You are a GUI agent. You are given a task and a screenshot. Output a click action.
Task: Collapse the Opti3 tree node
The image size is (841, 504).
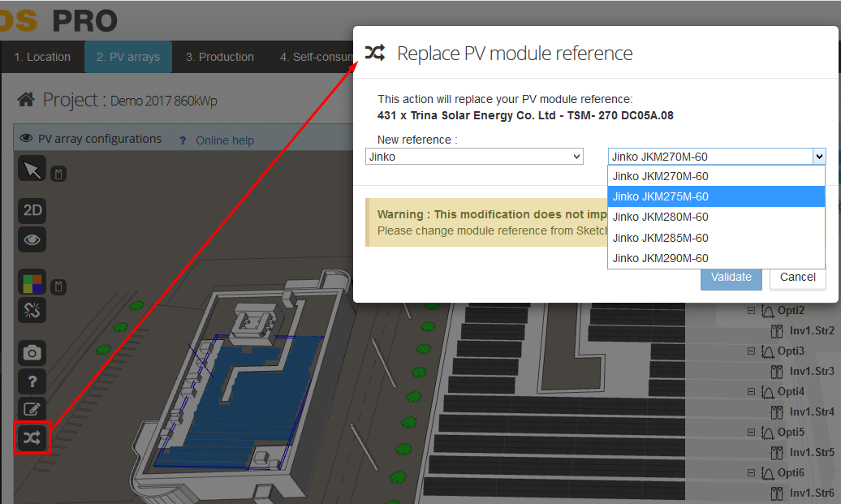[751, 351]
